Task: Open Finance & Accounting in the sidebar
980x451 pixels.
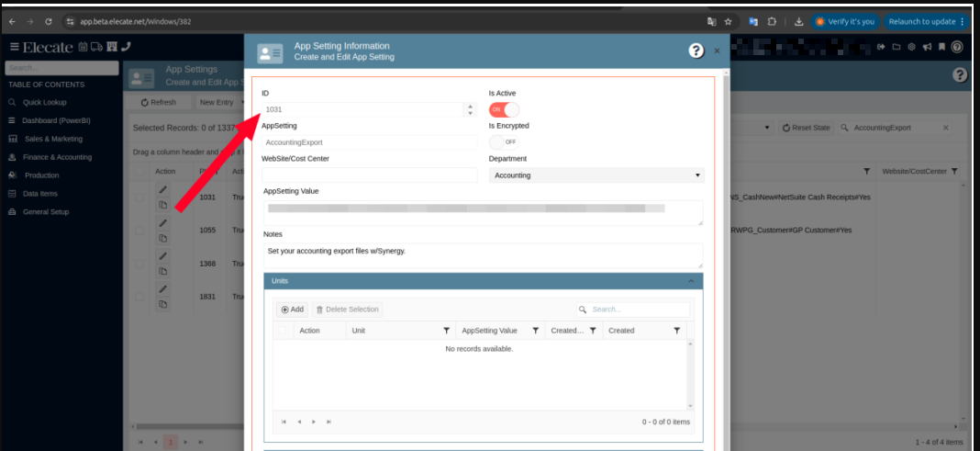Action: pos(57,157)
